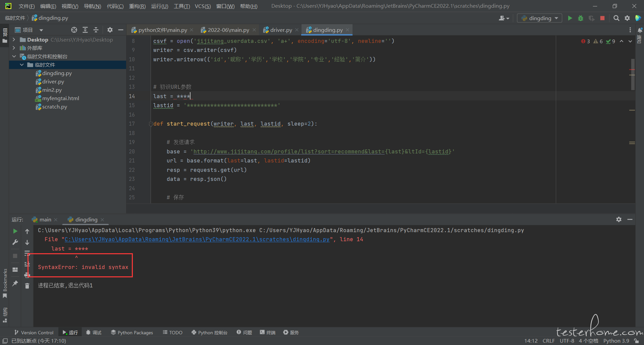644x345 pixels.
Task: Close the dingding run tab
Action: [x=102, y=220]
